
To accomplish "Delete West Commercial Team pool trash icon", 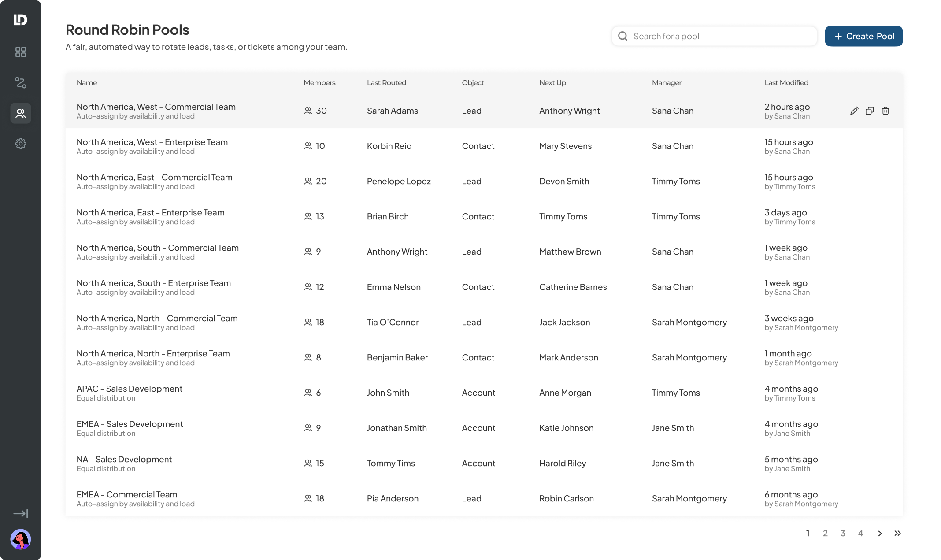I will pos(885,111).
